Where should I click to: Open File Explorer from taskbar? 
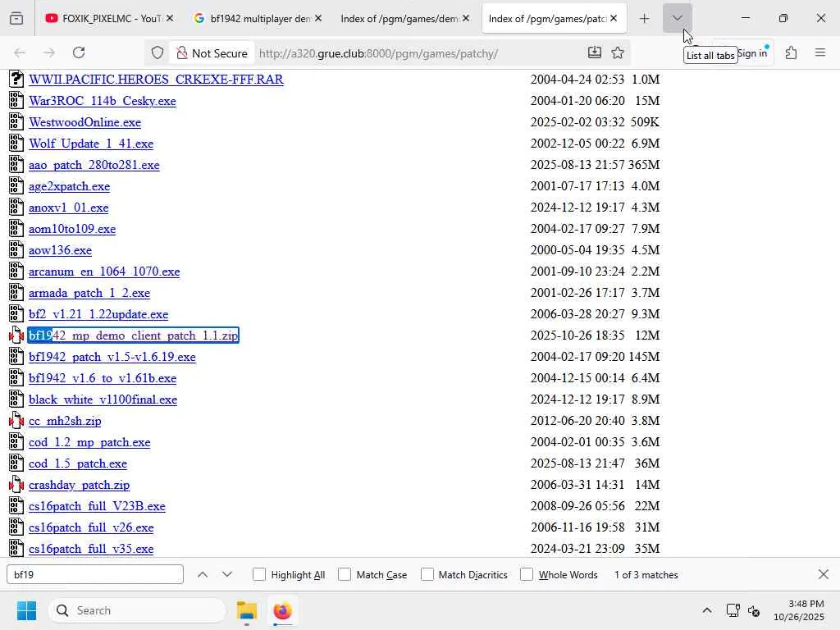coord(247,610)
